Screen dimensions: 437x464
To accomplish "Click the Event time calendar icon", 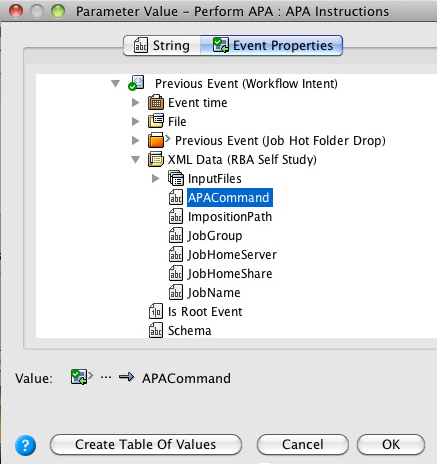I will click(156, 102).
